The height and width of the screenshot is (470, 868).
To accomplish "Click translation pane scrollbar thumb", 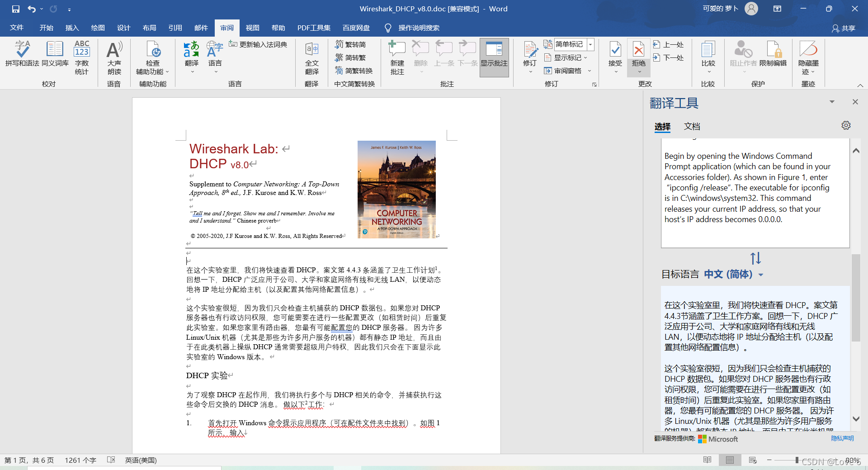I will tap(856, 298).
